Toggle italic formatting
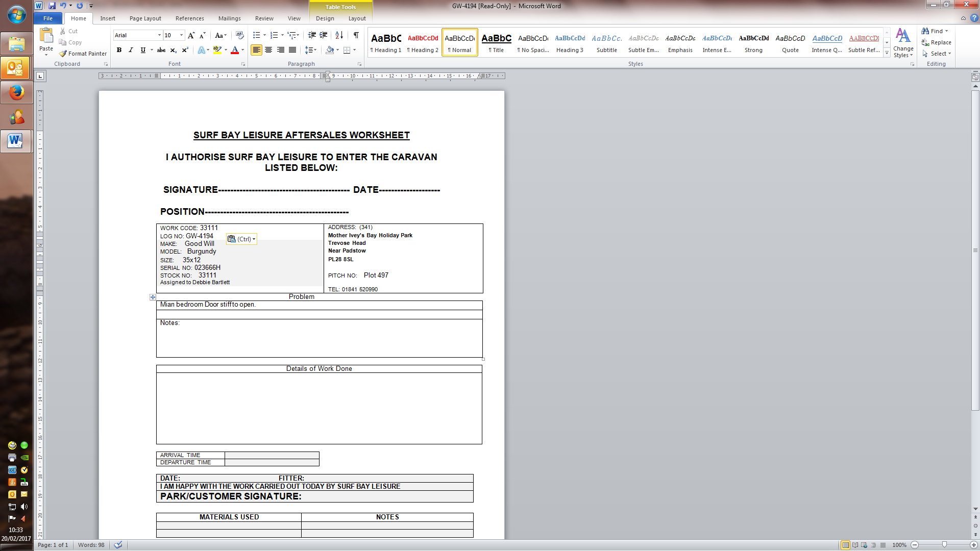The height and width of the screenshot is (551, 980). click(x=131, y=50)
